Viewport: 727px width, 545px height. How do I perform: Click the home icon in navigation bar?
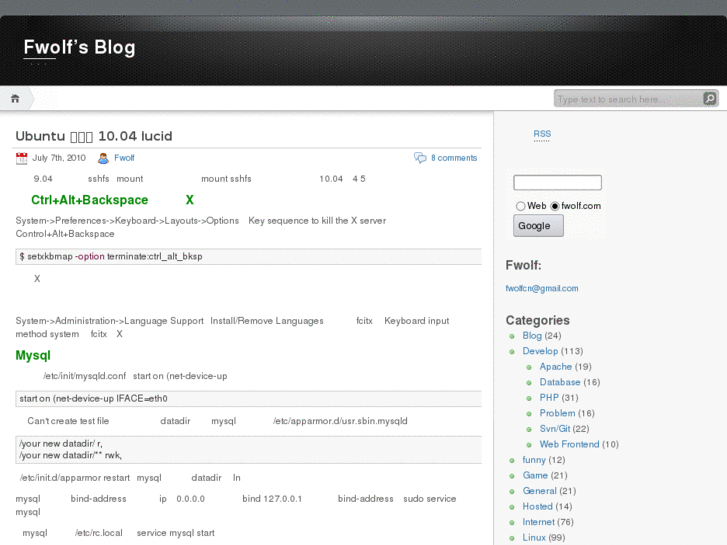click(15, 98)
